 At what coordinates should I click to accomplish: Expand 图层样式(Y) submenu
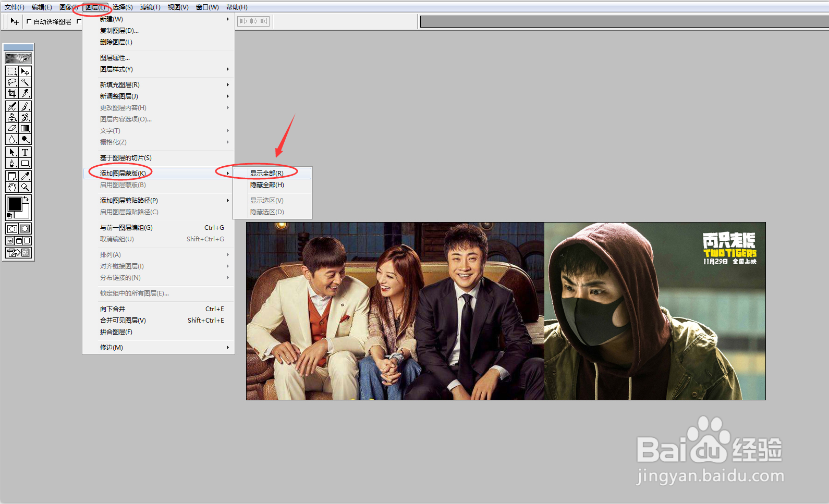click(x=159, y=69)
